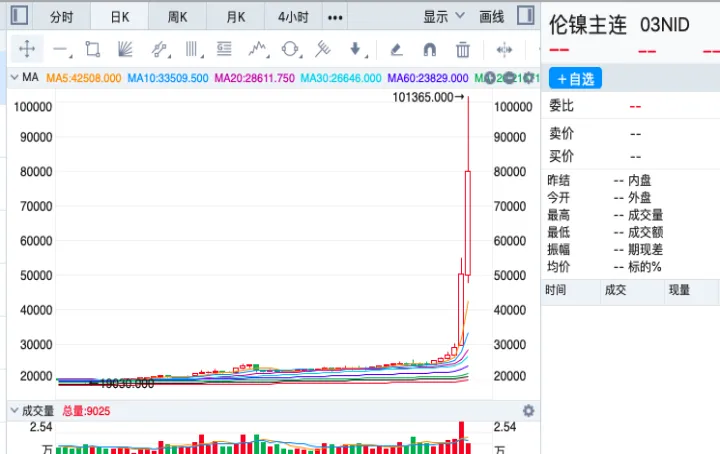720x454 pixels.
Task: Open the 显示 display dropdown
Action: point(444,17)
